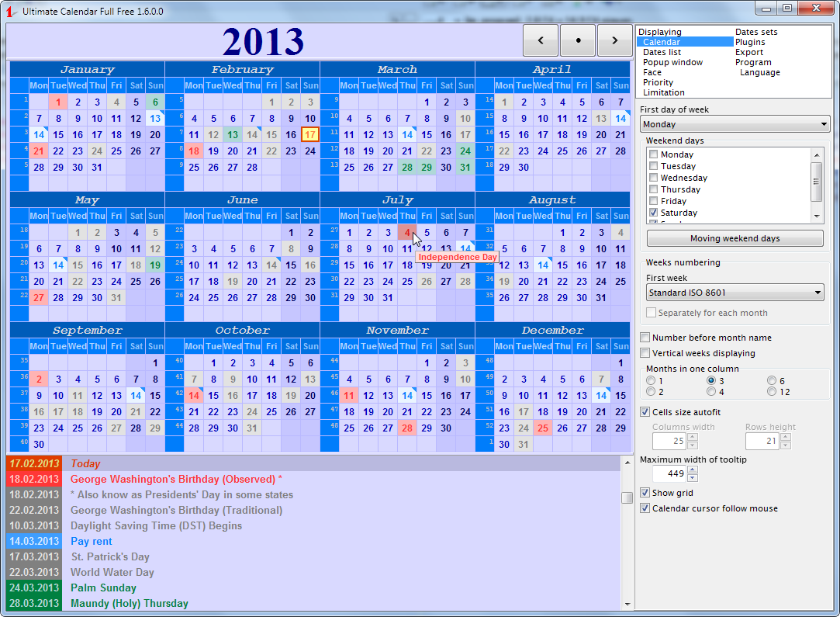
Task: Select October 14 in the calendar
Action: click(x=194, y=396)
